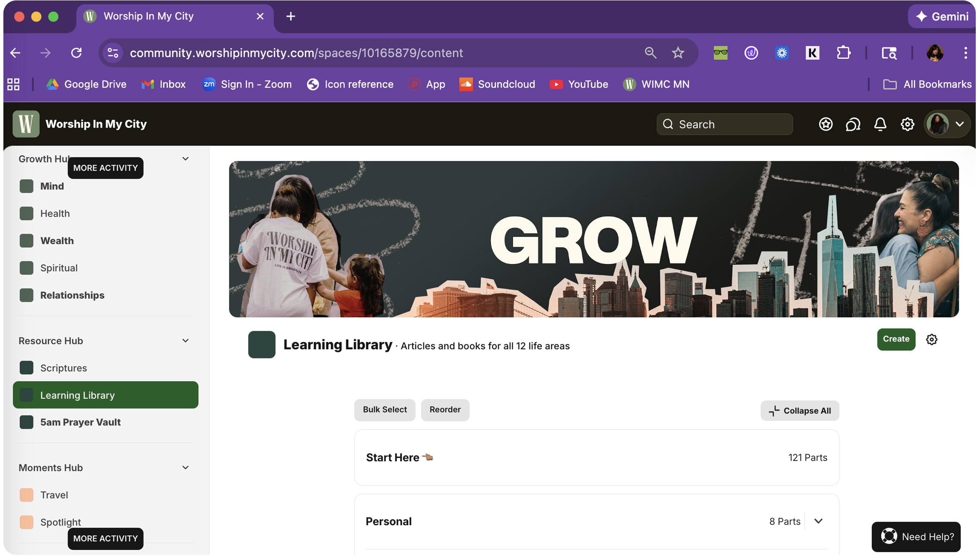Viewport: 980px width, 557px height.
Task: Focus the community Search field
Action: point(724,124)
